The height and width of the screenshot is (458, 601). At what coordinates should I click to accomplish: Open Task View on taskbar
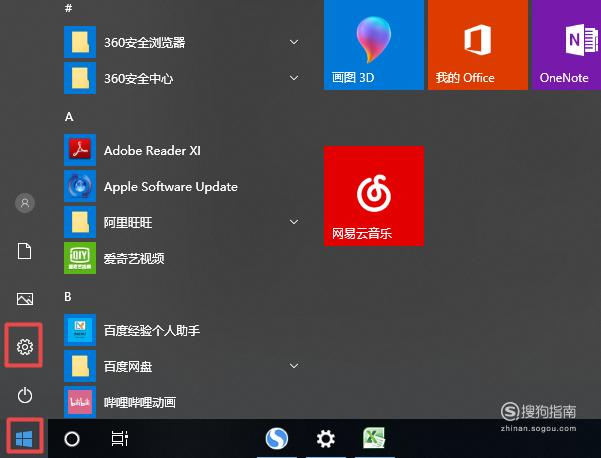coord(120,438)
